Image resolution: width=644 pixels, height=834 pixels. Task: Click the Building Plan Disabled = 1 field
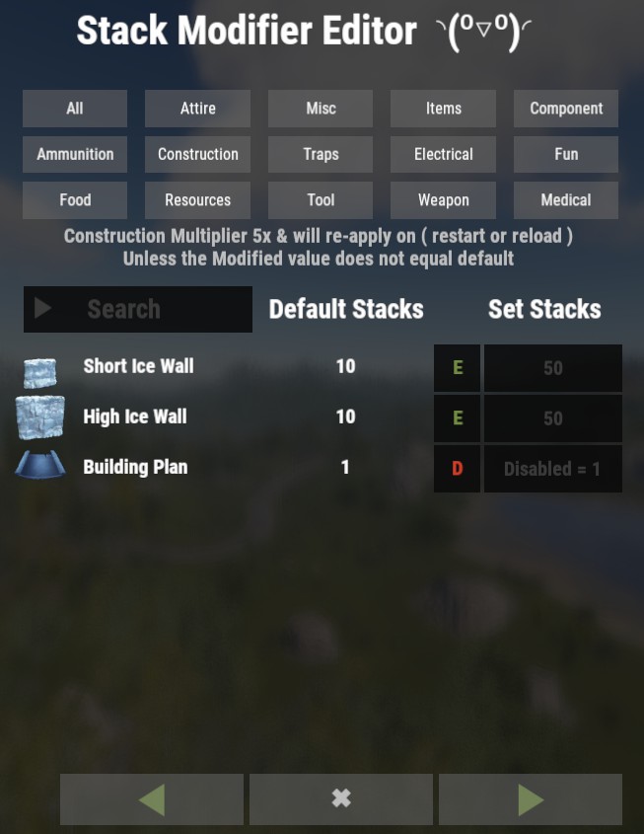pyautogui.click(x=553, y=469)
